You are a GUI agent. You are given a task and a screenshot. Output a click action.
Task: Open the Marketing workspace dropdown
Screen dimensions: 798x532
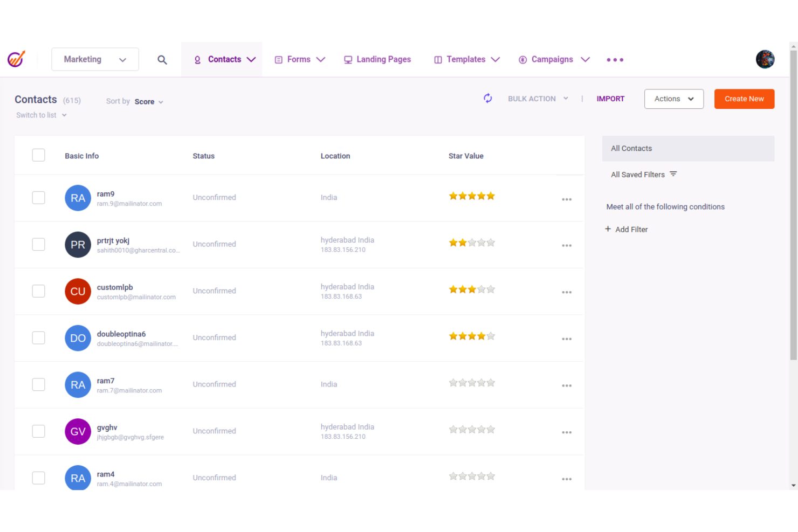[95, 59]
